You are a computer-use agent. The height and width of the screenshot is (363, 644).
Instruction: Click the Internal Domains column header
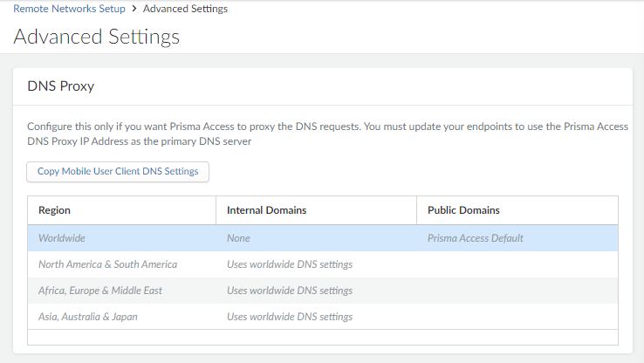(x=266, y=210)
